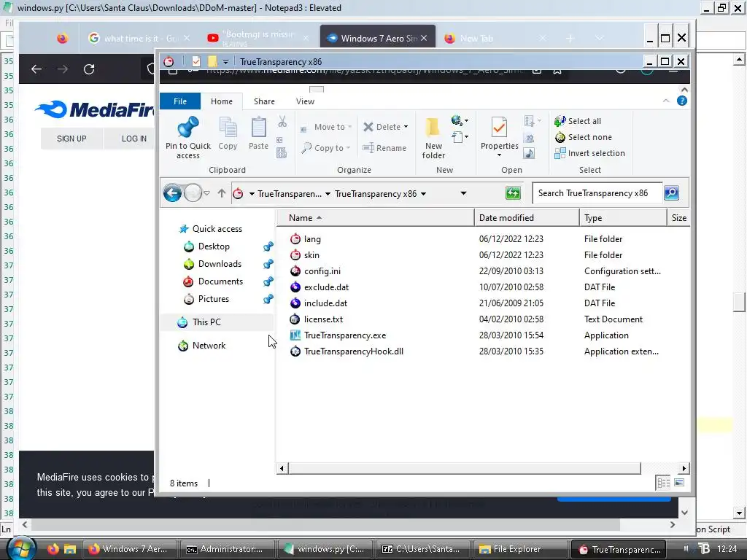The image size is (747, 560).
Task: Open Pictures in navigation pane
Action: [214, 299]
